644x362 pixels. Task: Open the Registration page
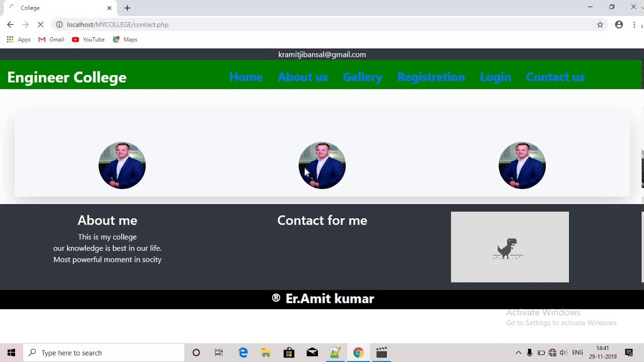point(431,77)
